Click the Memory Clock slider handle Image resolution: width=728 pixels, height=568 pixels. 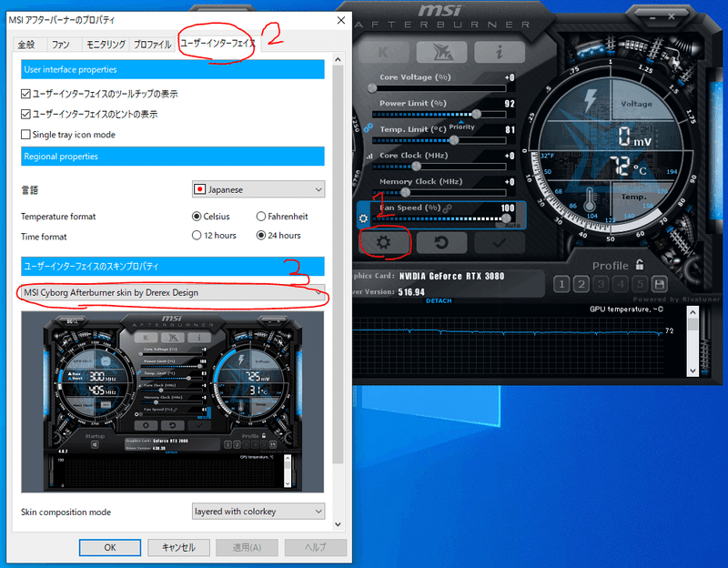click(x=405, y=192)
